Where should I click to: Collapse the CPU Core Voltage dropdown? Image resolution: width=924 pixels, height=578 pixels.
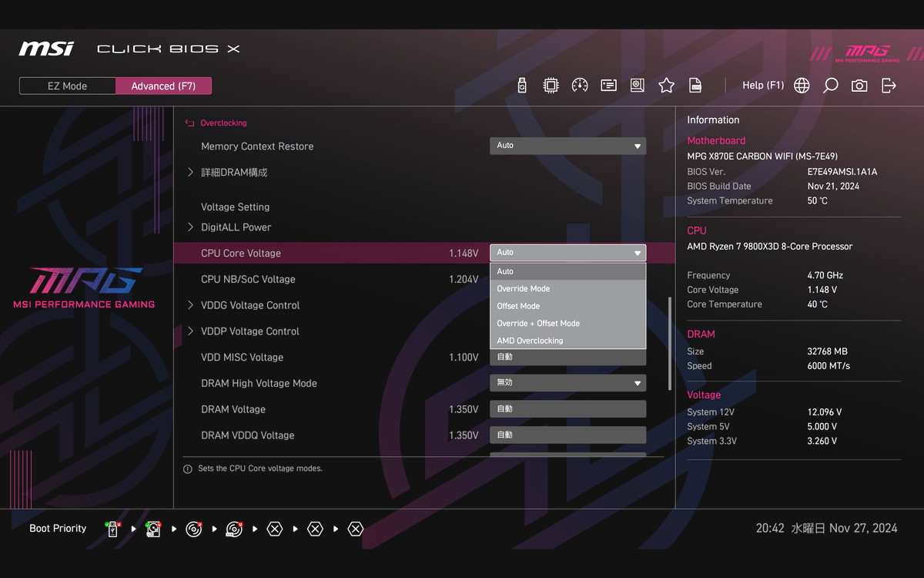[567, 253]
